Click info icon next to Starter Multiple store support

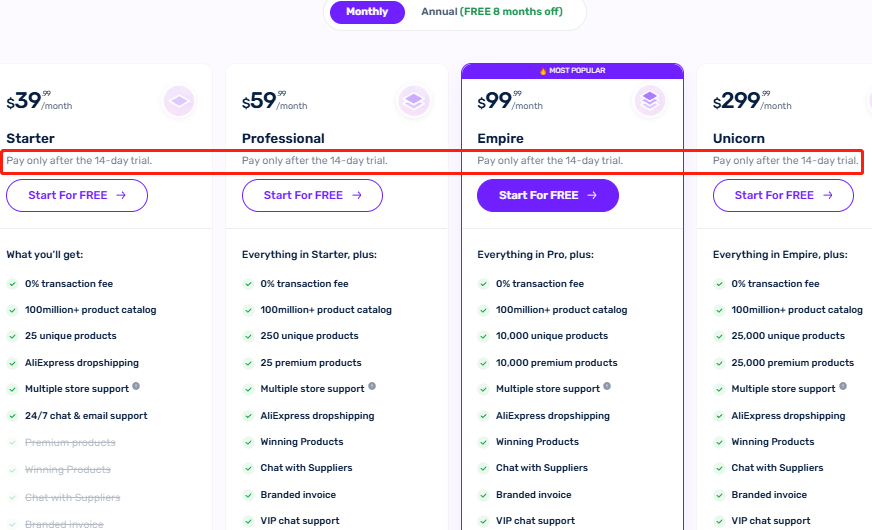[x=136, y=386]
